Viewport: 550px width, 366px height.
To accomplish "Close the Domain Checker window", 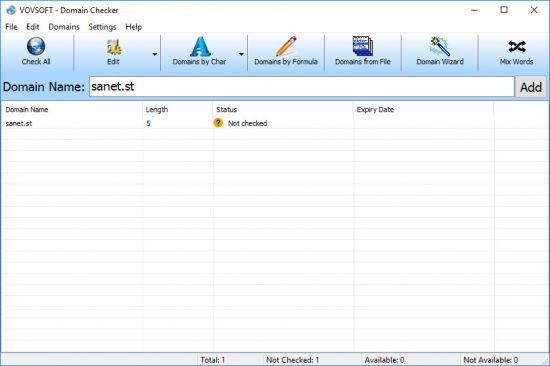I will 534,10.
